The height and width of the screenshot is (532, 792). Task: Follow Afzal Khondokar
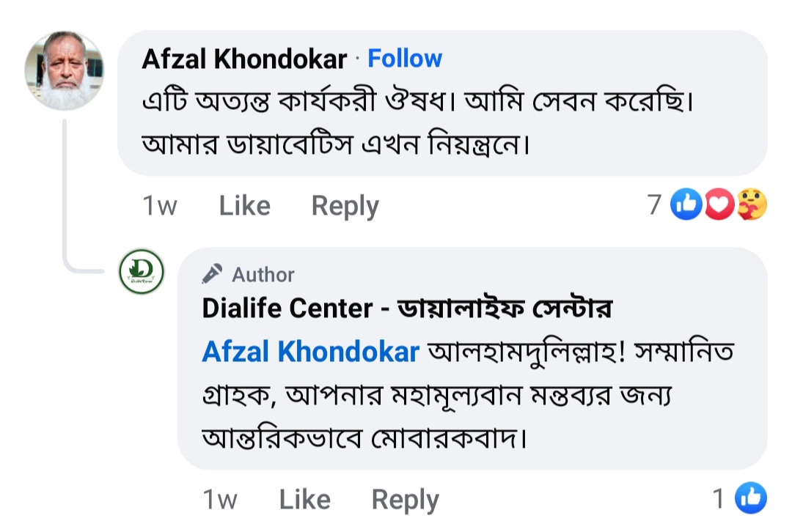(405, 59)
